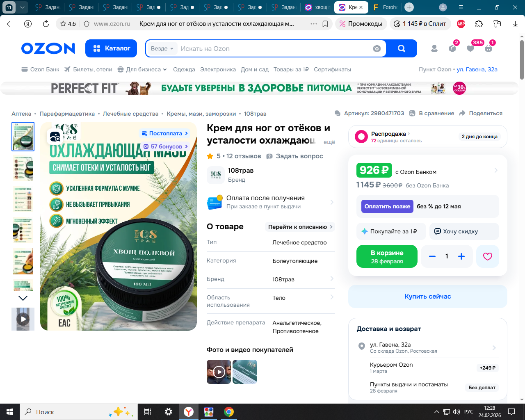Submit search with magnifier button

(402, 48)
